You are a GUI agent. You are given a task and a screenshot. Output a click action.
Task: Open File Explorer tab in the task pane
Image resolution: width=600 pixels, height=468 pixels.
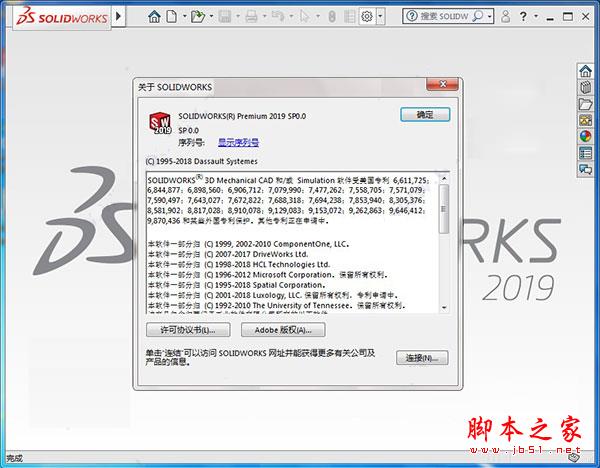coord(585,104)
